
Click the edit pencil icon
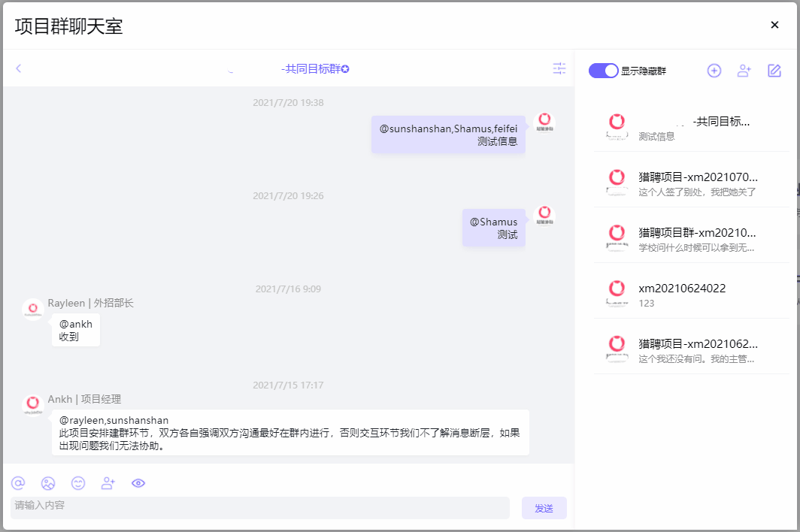point(774,71)
